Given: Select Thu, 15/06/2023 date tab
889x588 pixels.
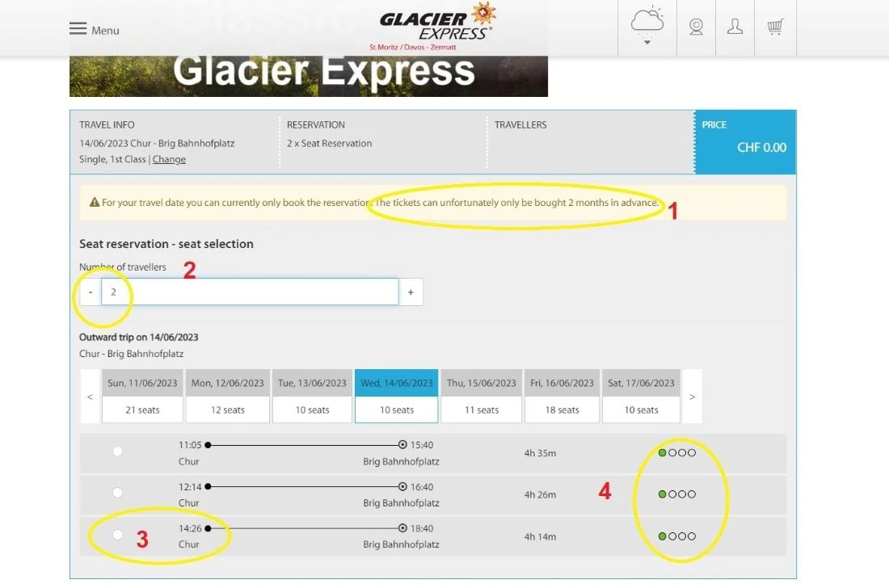Looking at the screenshot, I should tap(482, 396).
